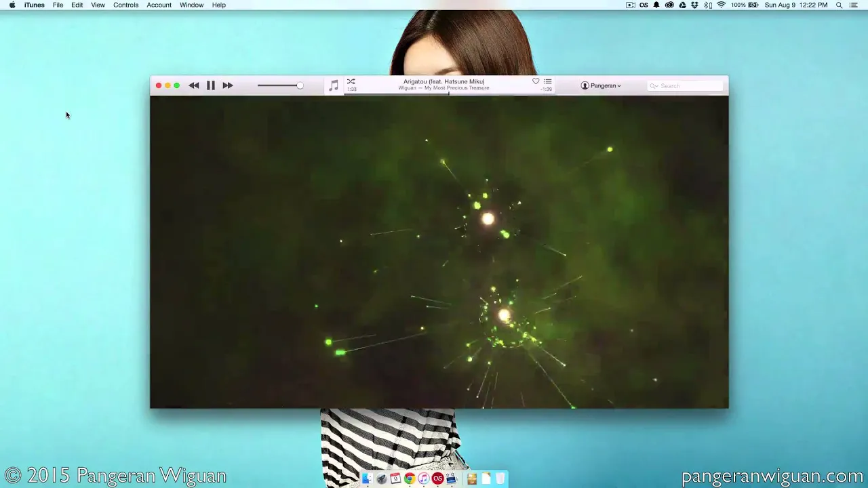Click the screen recording camera menu bar icon

coord(631,5)
